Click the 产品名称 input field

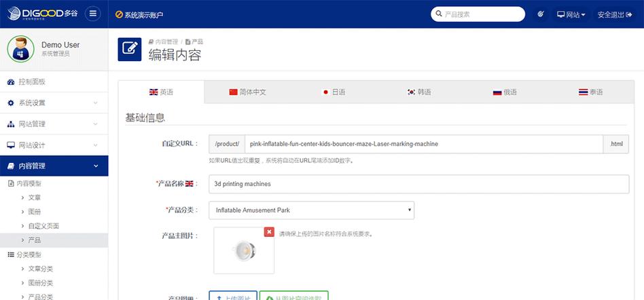[419, 184]
